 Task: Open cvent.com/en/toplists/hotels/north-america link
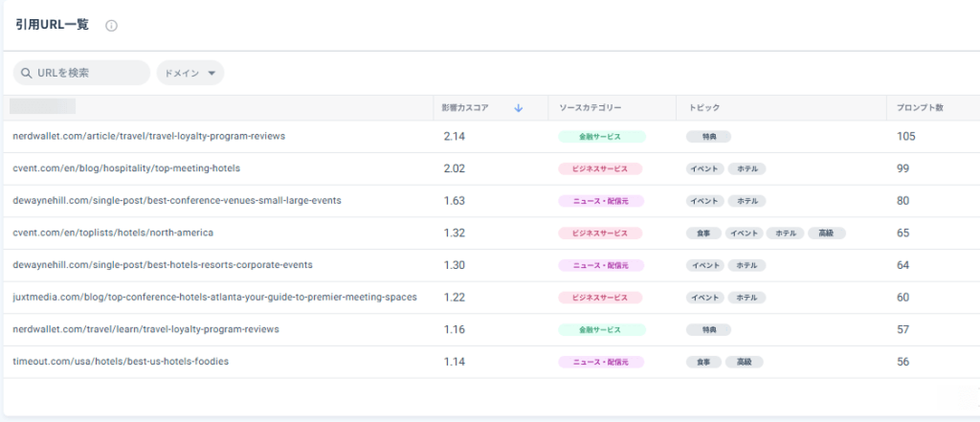pyautogui.click(x=113, y=233)
